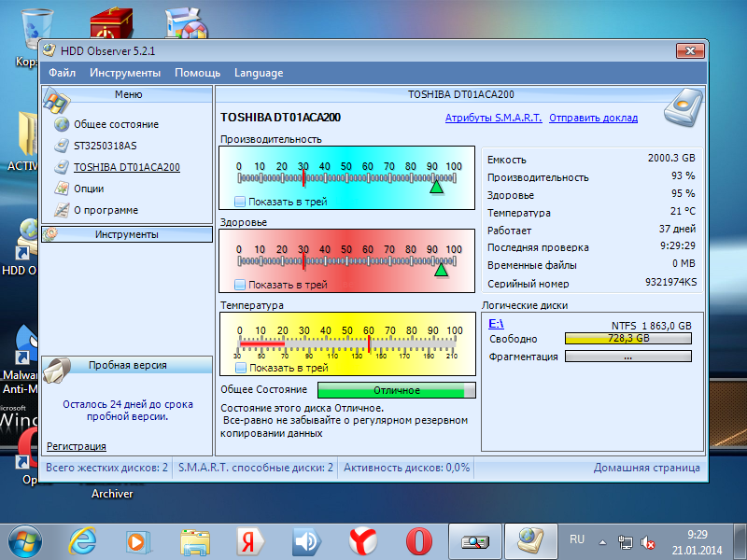Open Домашняя страница link in status bar

coord(646,468)
